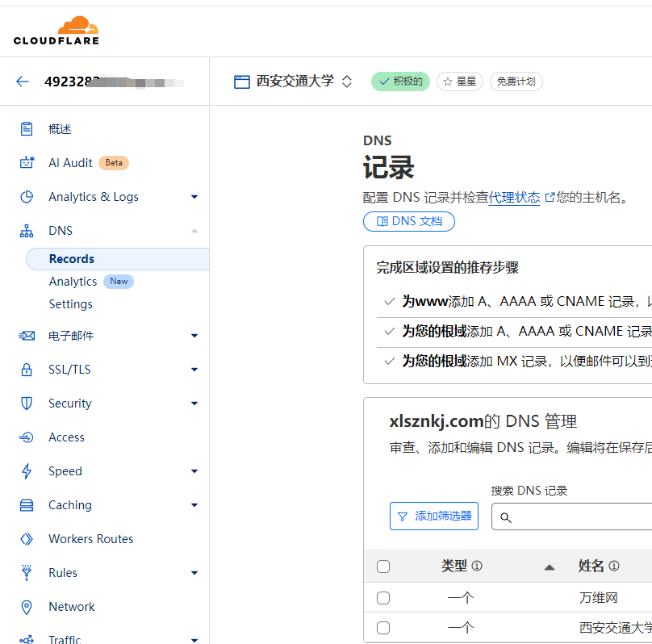Click the AI Audit robot icon
The height and width of the screenshot is (644, 652).
click(27, 162)
